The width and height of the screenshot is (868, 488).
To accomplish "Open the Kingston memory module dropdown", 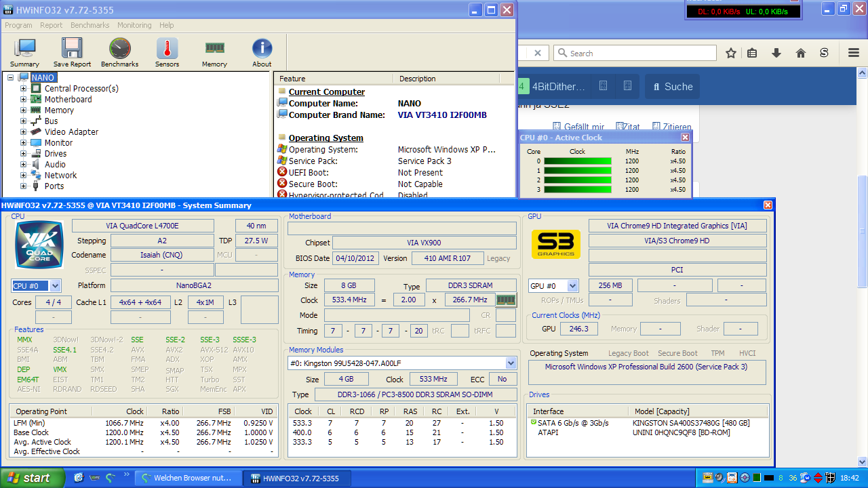I will click(x=511, y=363).
